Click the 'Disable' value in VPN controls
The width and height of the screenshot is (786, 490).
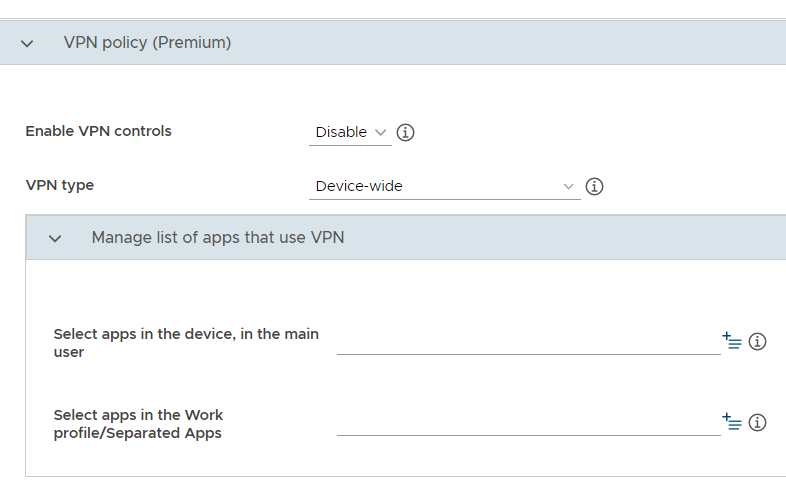[341, 132]
